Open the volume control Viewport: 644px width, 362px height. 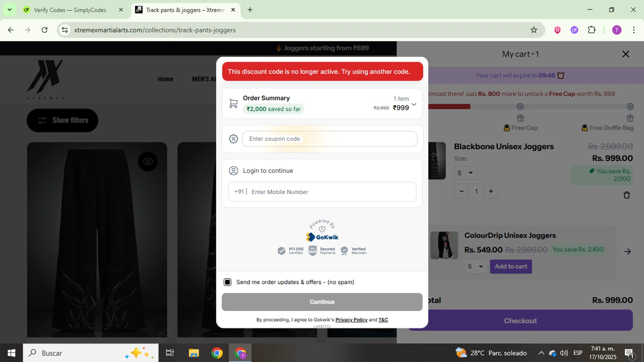tap(564, 353)
